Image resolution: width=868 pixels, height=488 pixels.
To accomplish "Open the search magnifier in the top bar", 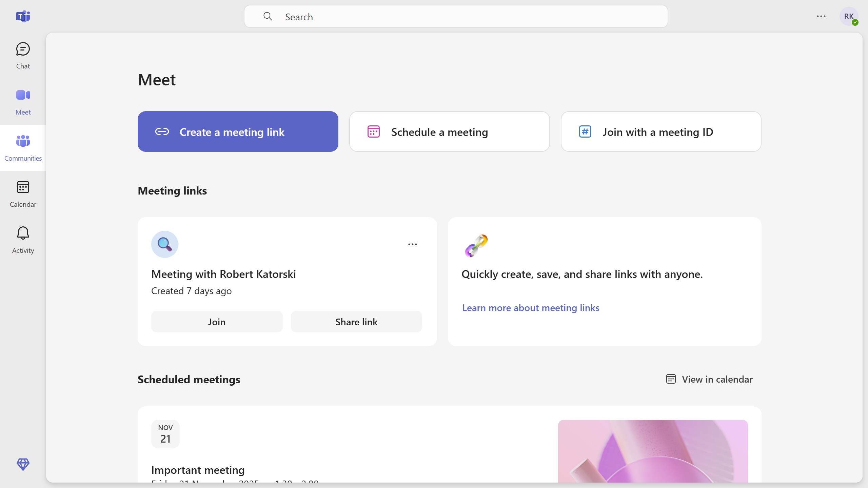I will click(268, 16).
